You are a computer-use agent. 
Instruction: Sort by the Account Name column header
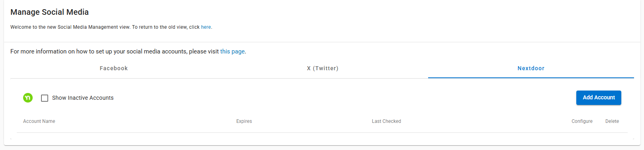(39, 121)
